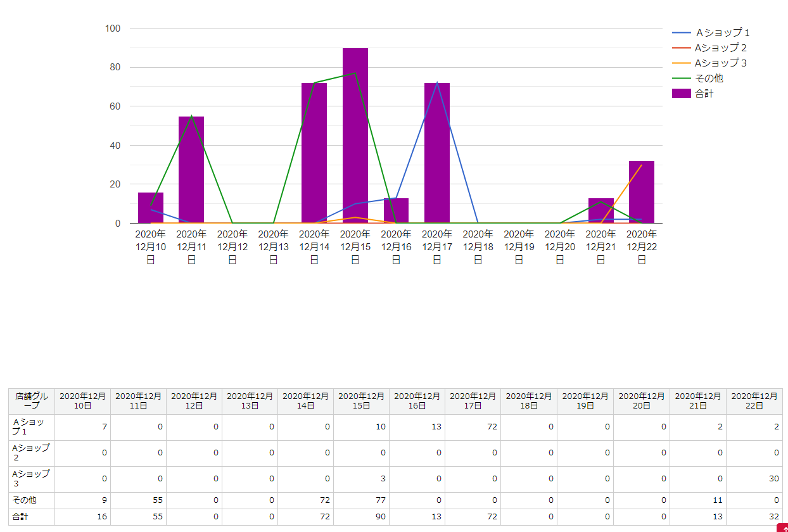Click the 2020年12月17日 table column header

click(x=473, y=401)
